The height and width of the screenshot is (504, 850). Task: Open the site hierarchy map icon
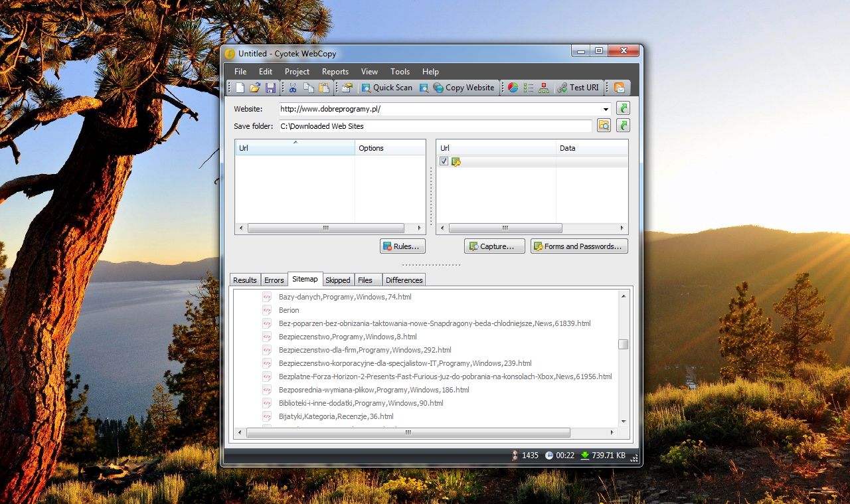point(544,87)
